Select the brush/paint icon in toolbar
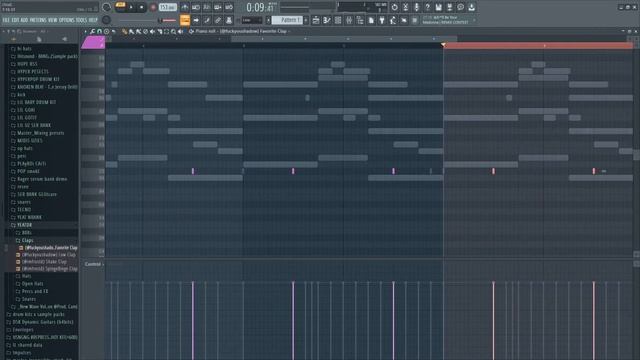Image resolution: width=640 pixels, height=360 pixels. [207, 20]
